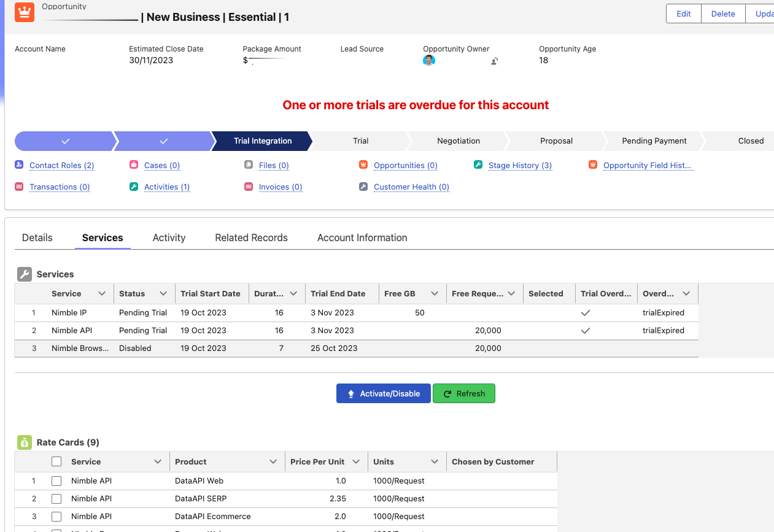Screen dimensions: 774x532
Task: Click the Trial Overdue checkmark for Nimble API
Action: (586, 330)
